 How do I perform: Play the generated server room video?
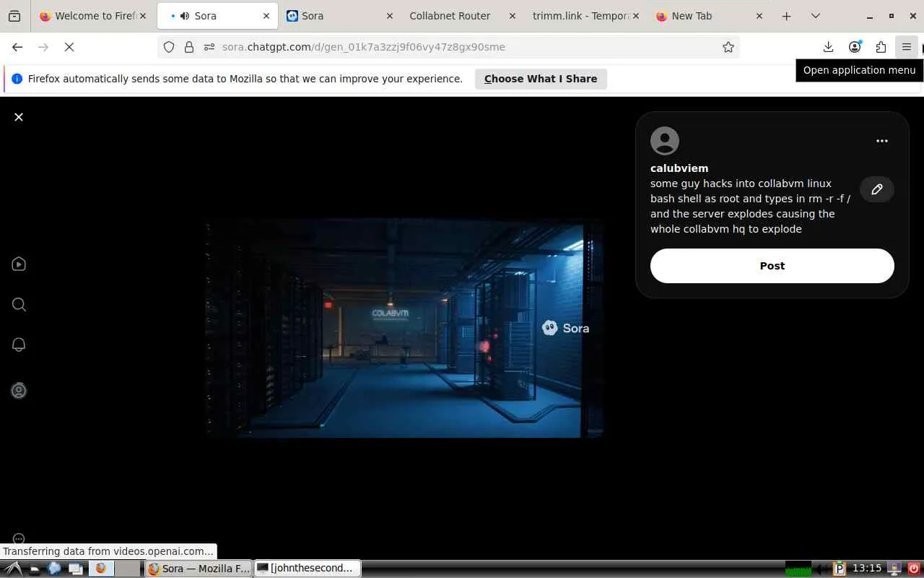click(404, 328)
